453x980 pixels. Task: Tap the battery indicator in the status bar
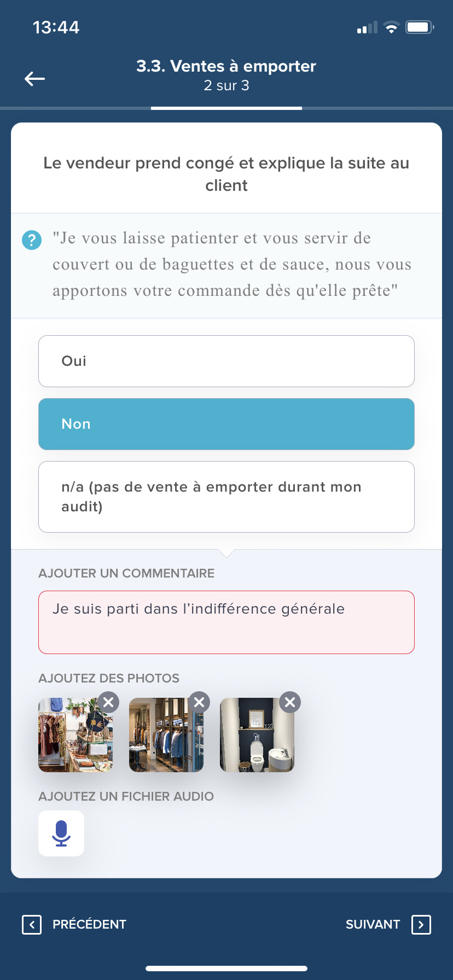tap(419, 27)
